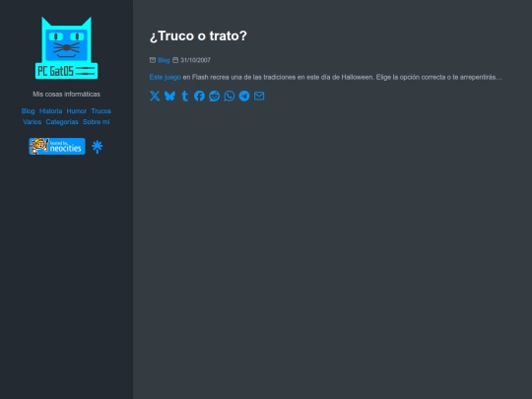Screen dimensions: 532x399
Task: Open the Historia section
Action: point(51,111)
